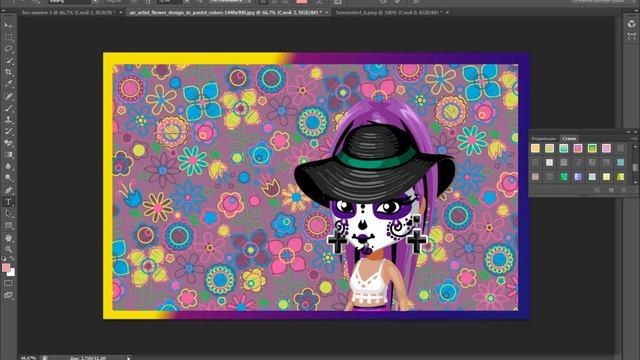Change screen mode from the toolbar

coord(8,295)
